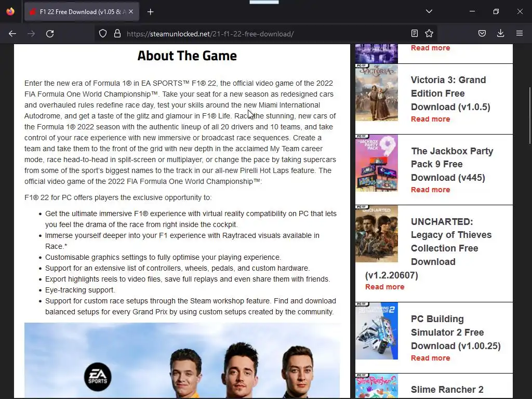532x399 pixels.
Task: Restore down the Firefox window
Action: pyautogui.click(x=496, y=11)
